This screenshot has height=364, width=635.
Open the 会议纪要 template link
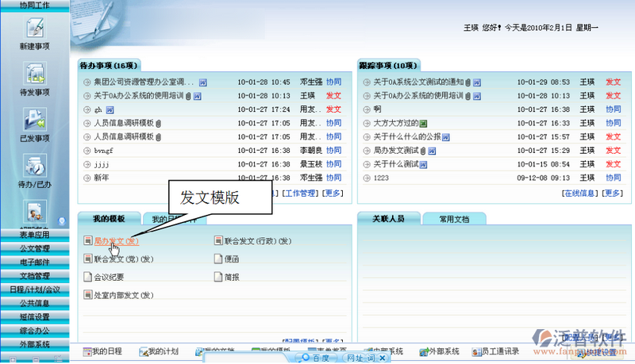click(110, 277)
